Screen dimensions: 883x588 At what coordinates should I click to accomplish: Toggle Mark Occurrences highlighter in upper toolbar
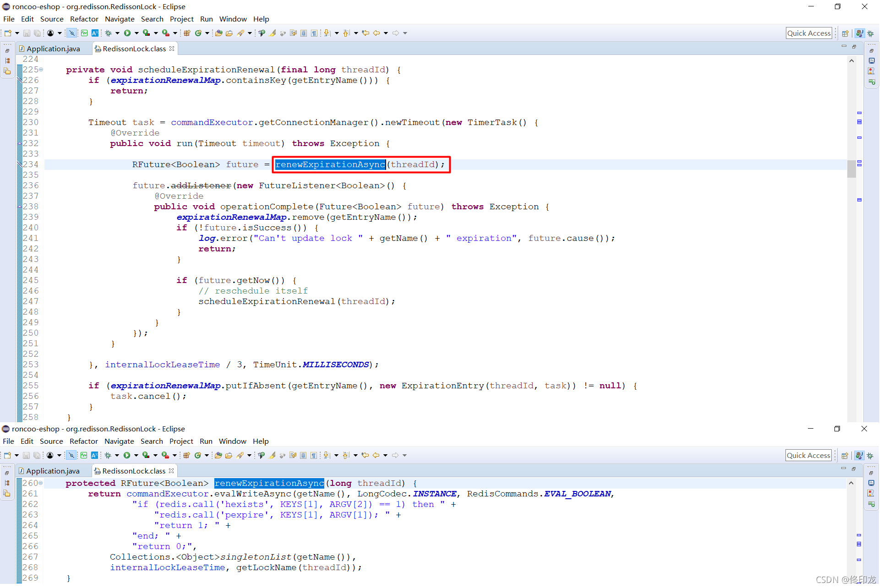(x=273, y=33)
